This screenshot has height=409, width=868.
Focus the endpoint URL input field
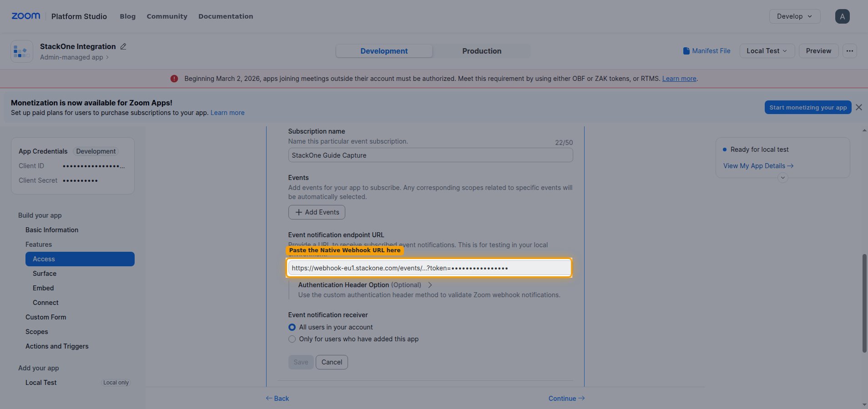pyautogui.click(x=429, y=268)
